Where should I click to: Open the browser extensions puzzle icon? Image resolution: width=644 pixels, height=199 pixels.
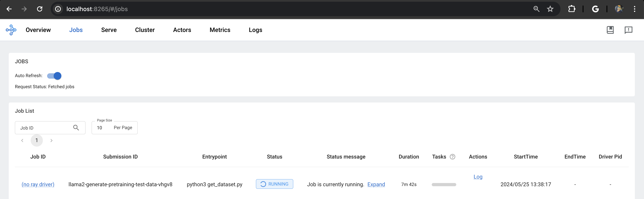[572, 9]
